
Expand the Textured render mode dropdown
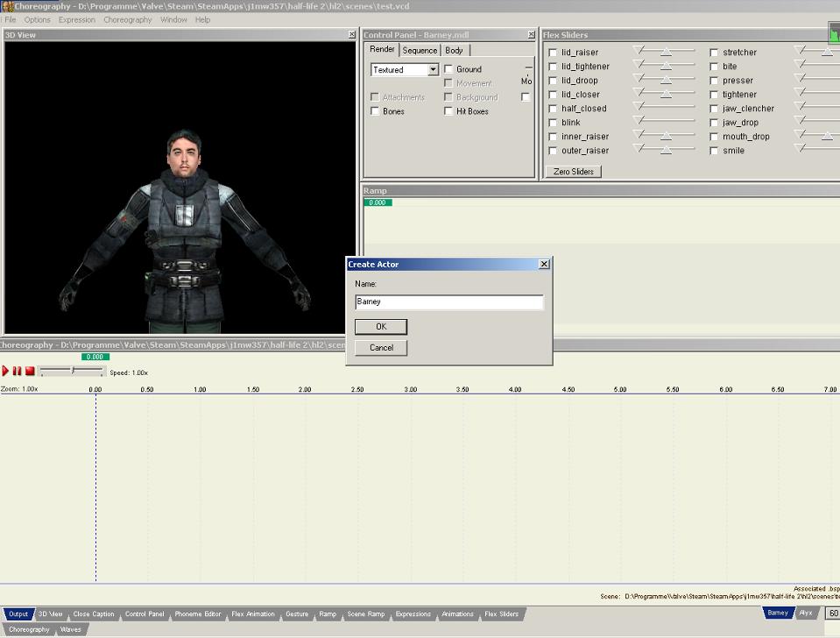(433, 70)
